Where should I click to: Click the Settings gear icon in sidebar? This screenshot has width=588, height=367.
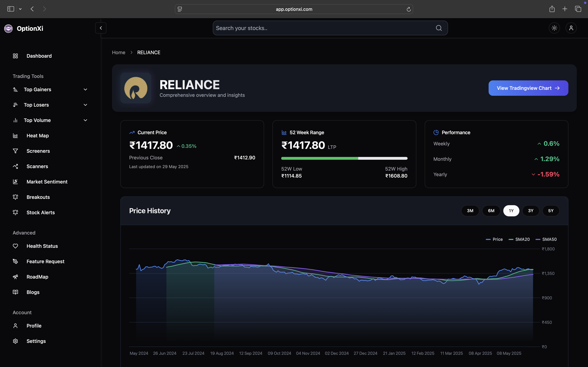15,341
